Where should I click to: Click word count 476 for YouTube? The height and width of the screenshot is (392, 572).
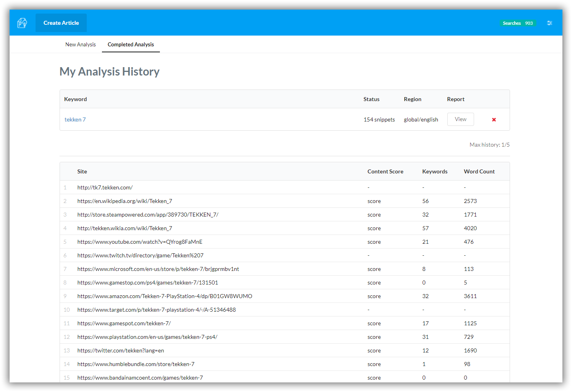[x=469, y=242]
